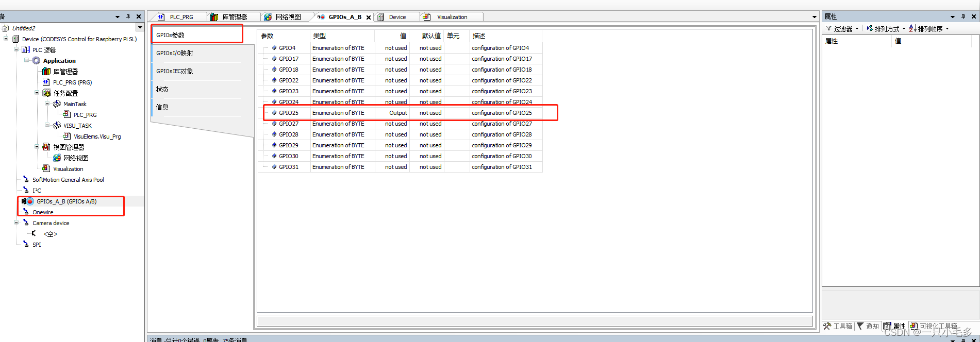The image size is (980, 342).
Task: Click the SoftMotion General Axis Pool icon
Action: pyautogui.click(x=26, y=179)
